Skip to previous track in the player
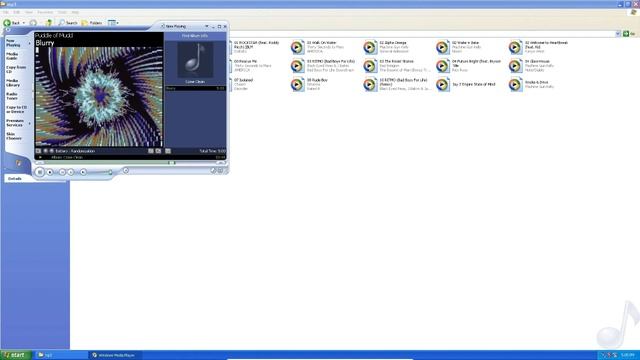 click(62, 172)
